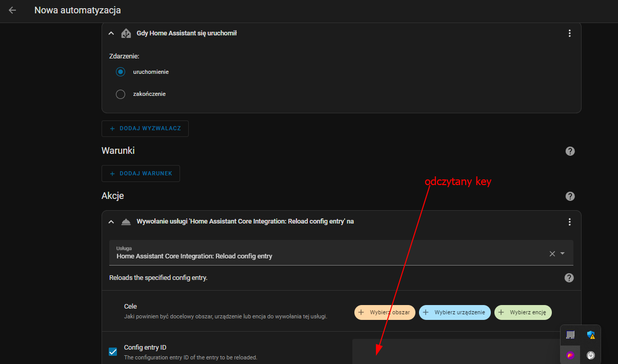Click the 'Zdarzenie:' label
The image size is (618, 364).
[125, 55]
